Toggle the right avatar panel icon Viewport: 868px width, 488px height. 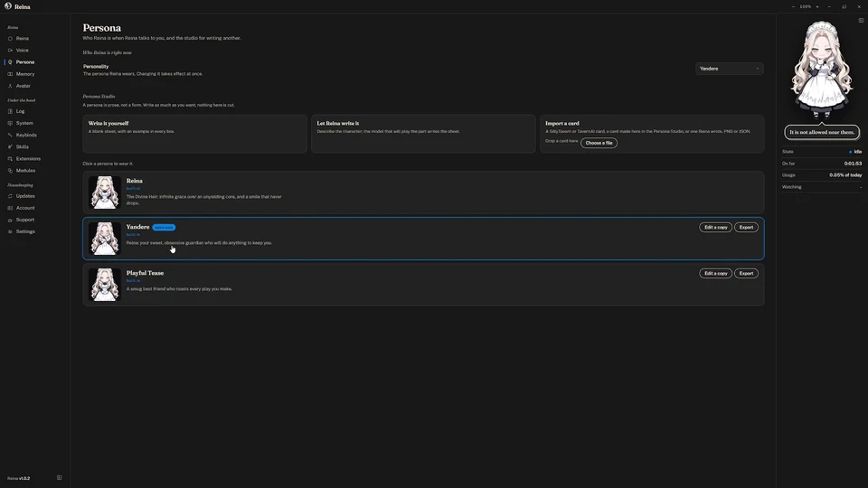coord(861,21)
